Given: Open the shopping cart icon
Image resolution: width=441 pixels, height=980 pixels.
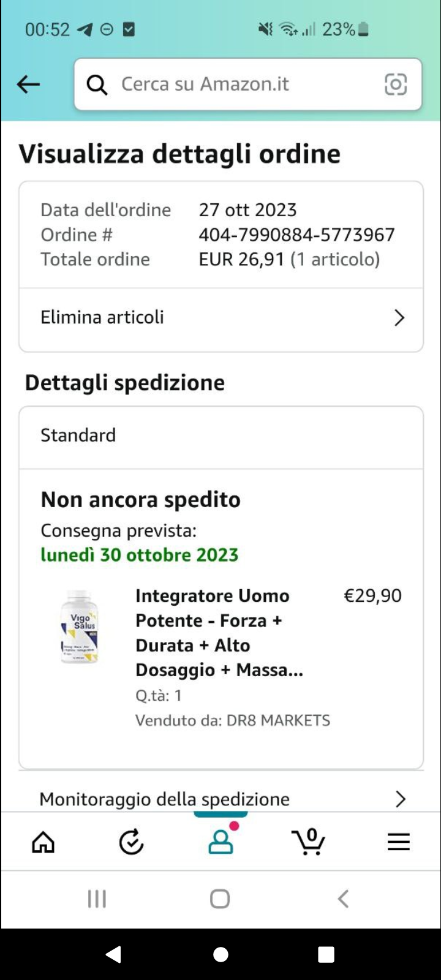Looking at the screenshot, I should tap(309, 842).
